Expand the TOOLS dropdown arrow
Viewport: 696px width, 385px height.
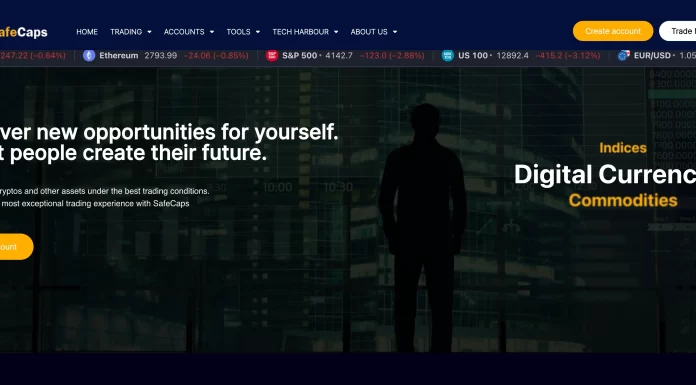[x=258, y=32]
